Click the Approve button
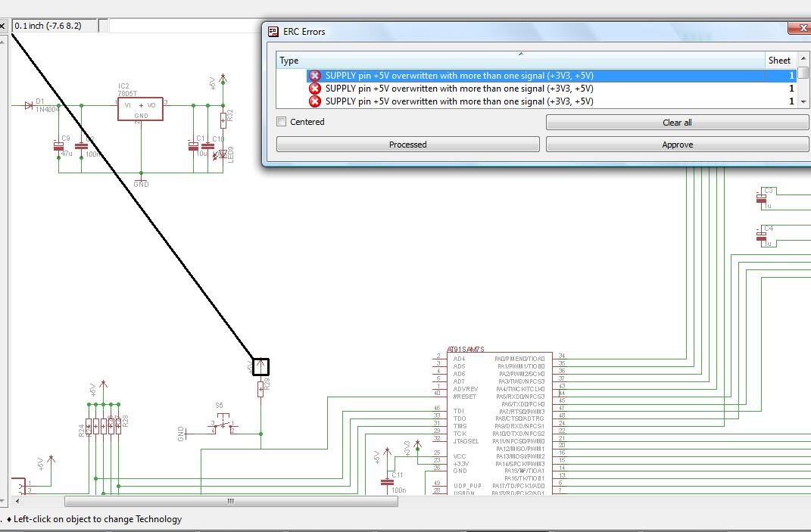811x532 pixels. [x=677, y=145]
